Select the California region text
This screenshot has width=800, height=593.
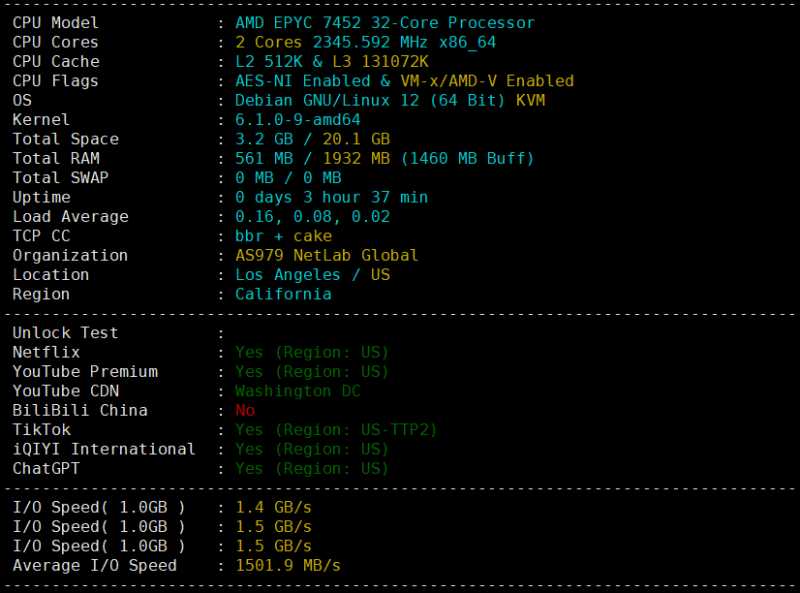point(283,294)
